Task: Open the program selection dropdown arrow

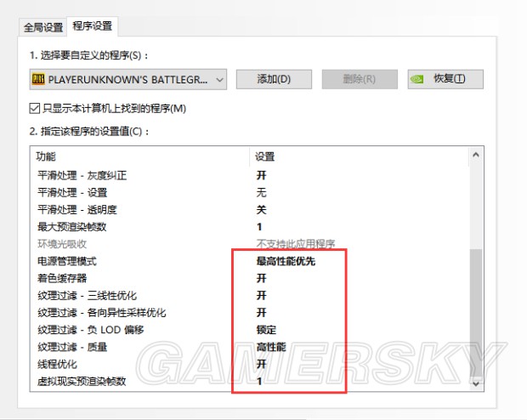Action: coord(220,79)
